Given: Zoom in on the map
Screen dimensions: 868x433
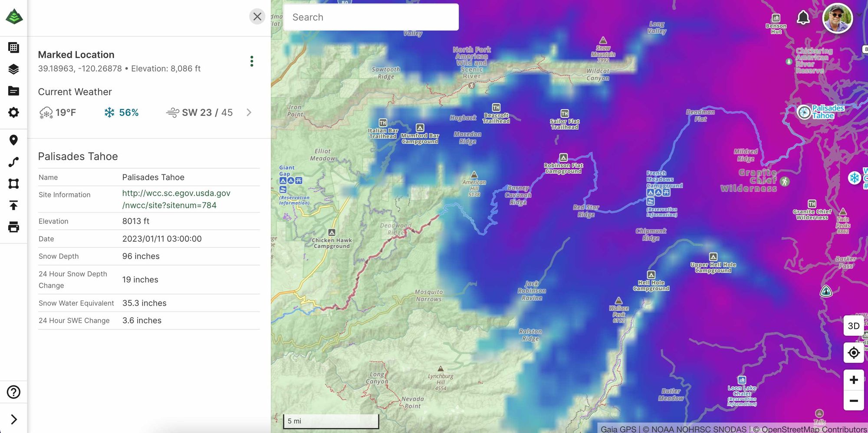Looking at the screenshot, I should (x=854, y=380).
